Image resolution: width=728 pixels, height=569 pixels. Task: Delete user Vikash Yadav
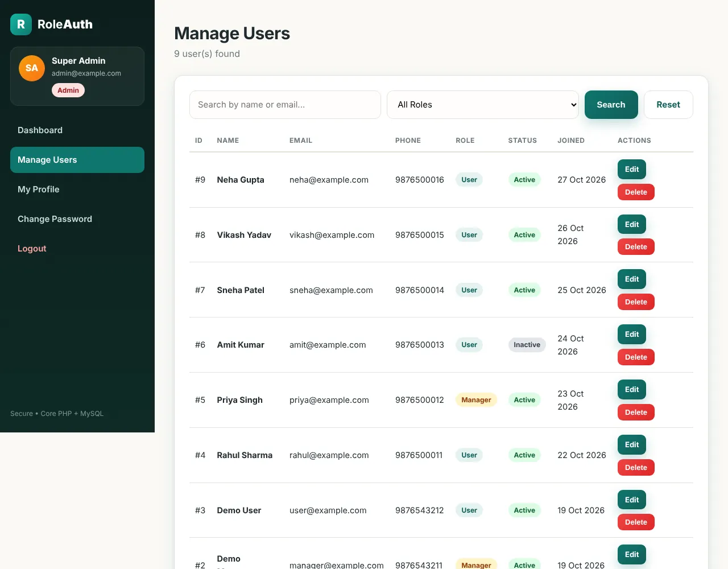click(636, 247)
